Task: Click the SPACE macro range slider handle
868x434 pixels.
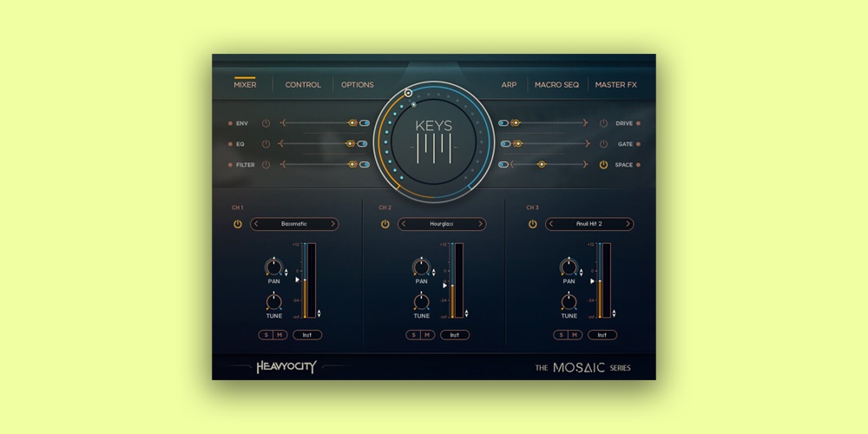Action: [x=542, y=164]
